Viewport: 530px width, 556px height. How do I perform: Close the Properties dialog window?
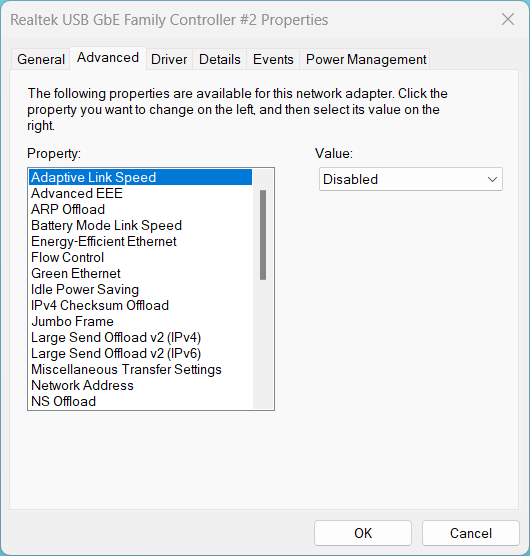point(508,19)
